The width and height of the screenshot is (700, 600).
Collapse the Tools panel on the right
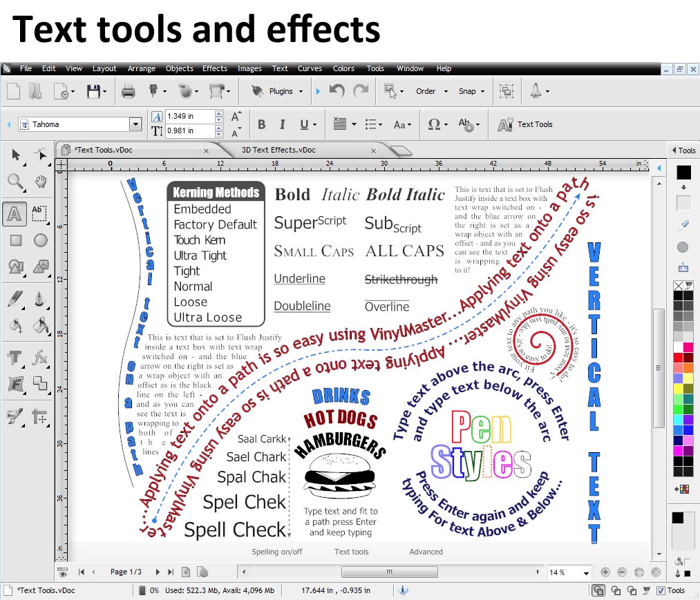click(x=674, y=151)
